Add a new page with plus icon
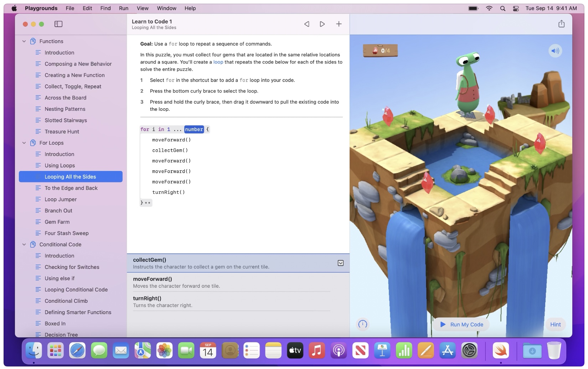Screen dimensions: 588x369 click(339, 24)
